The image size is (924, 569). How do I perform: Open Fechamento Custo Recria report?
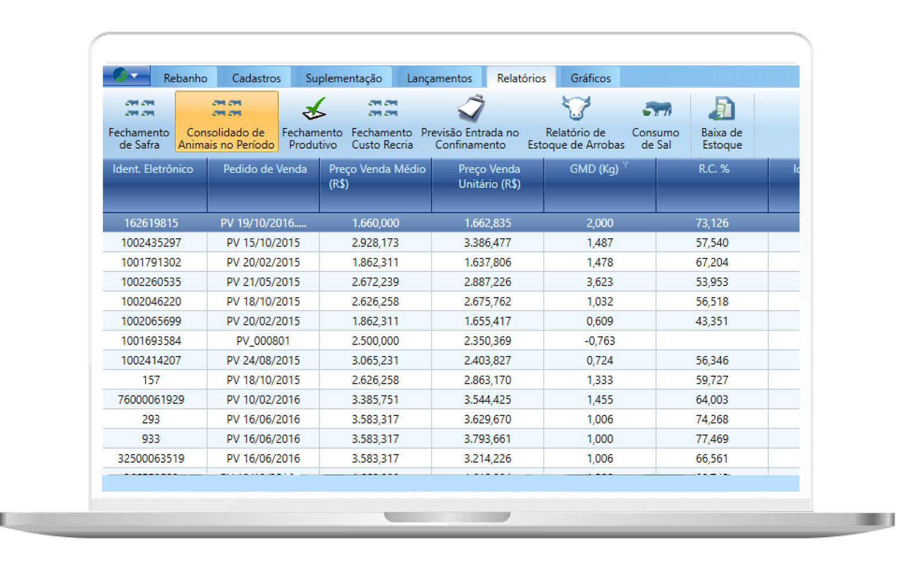click(382, 122)
